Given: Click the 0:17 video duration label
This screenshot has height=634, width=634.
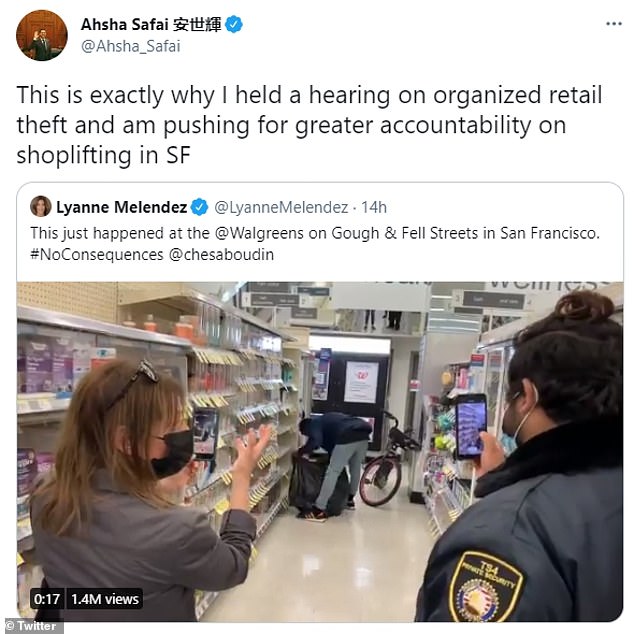Looking at the screenshot, I should coord(47,599).
